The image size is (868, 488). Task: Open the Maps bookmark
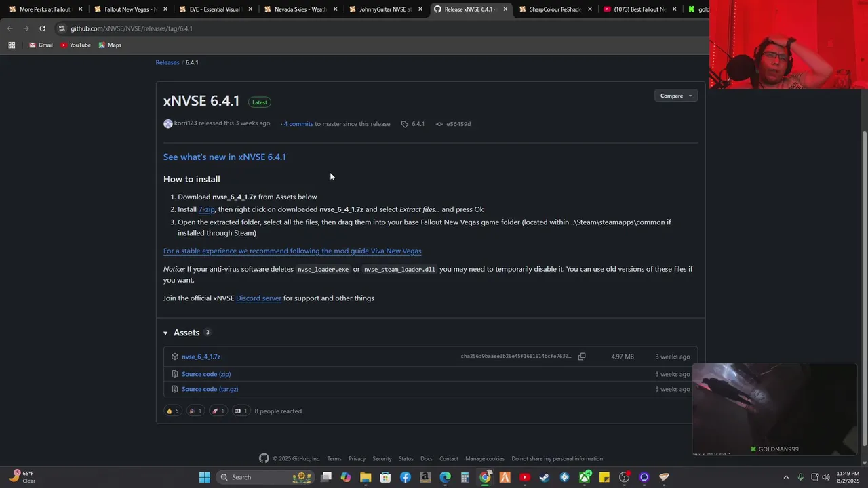pos(110,45)
